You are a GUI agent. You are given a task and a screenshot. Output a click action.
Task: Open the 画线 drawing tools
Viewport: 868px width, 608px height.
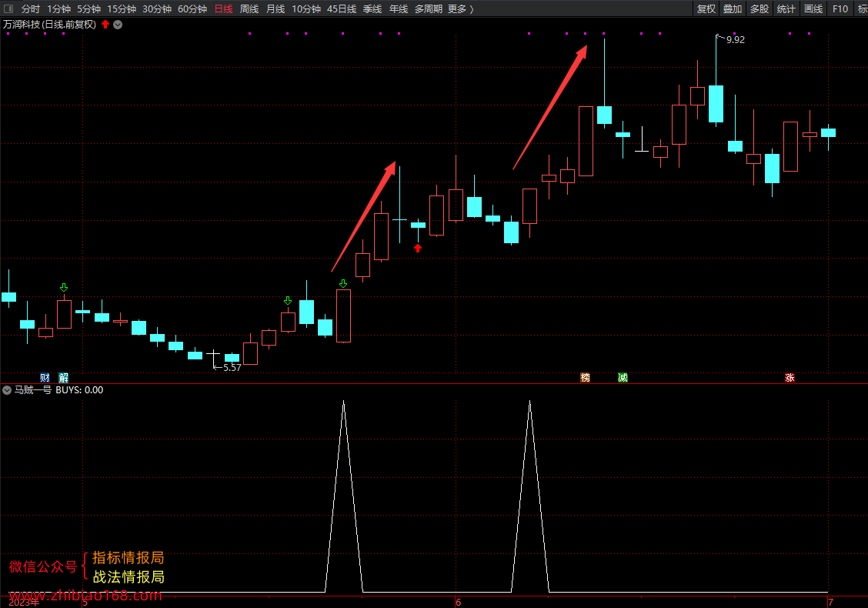point(813,9)
